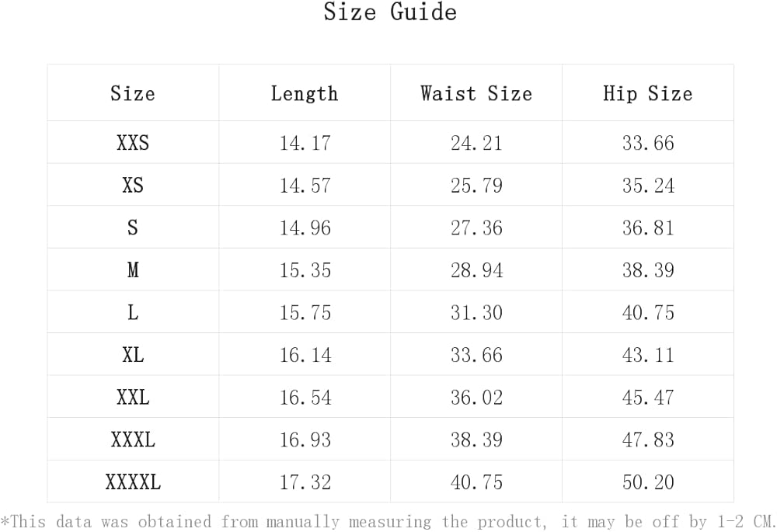
Task: Click hip value 50.20 for XXXXL
Action: [x=647, y=482]
